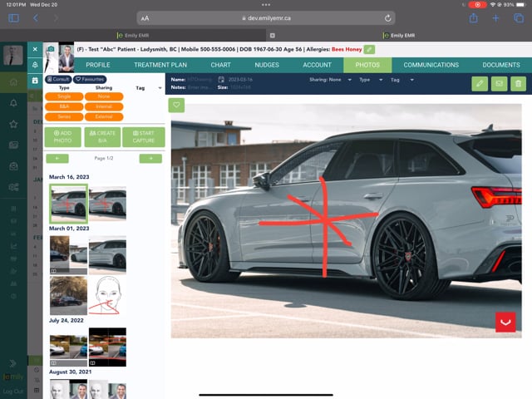Viewport: 532px width, 399px height.
Task: Toggle the Safari sidebar icon
Action: (x=13, y=18)
